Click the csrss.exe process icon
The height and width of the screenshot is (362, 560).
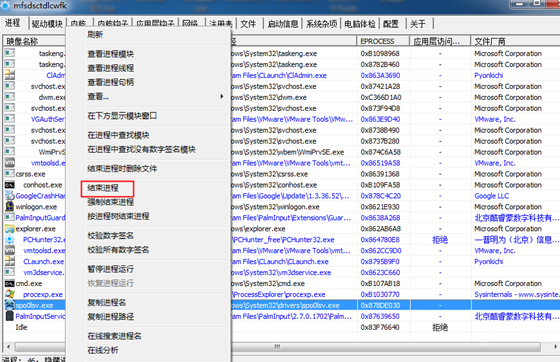[x=10, y=174]
